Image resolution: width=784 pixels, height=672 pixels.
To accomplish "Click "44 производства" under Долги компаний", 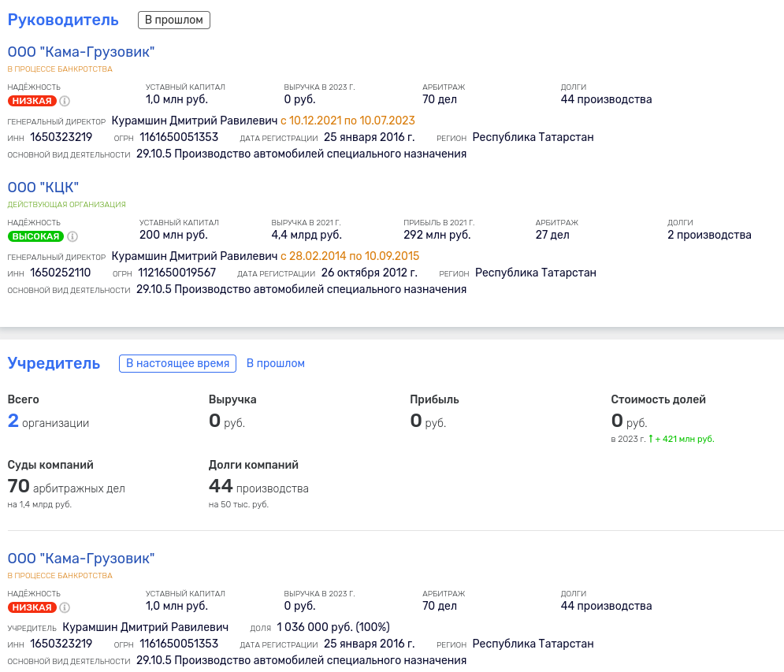I will 258,487.
